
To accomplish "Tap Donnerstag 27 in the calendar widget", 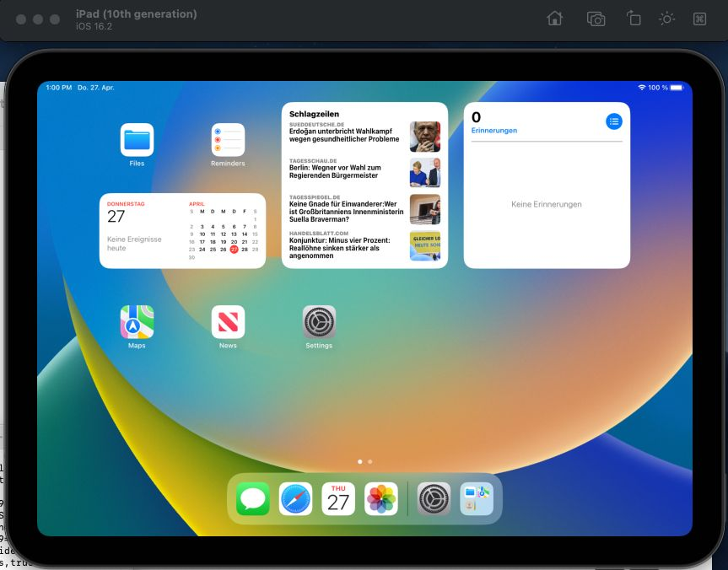I will pyautogui.click(x=126, y=212).
